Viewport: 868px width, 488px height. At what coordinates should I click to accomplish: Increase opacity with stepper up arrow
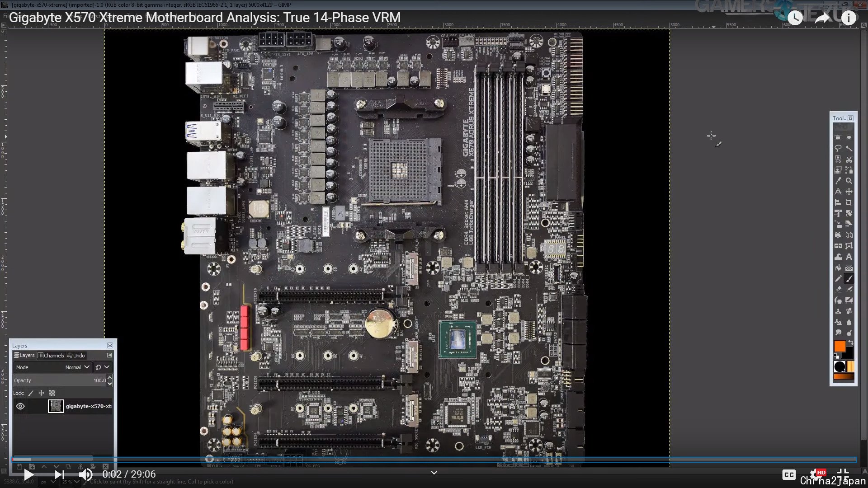(x=109, y=378)
